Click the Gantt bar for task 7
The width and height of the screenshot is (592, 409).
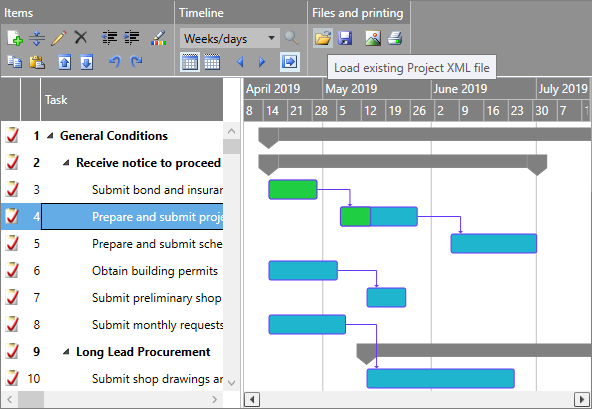[x=386, y=297]
